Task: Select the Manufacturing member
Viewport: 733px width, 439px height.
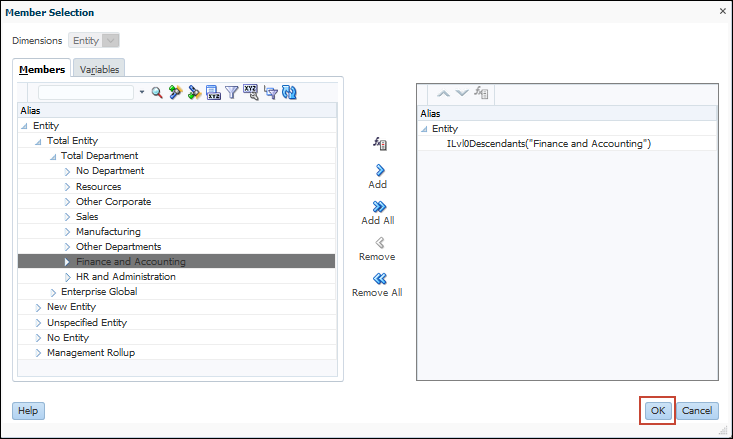Action: [x=108, y=231]
